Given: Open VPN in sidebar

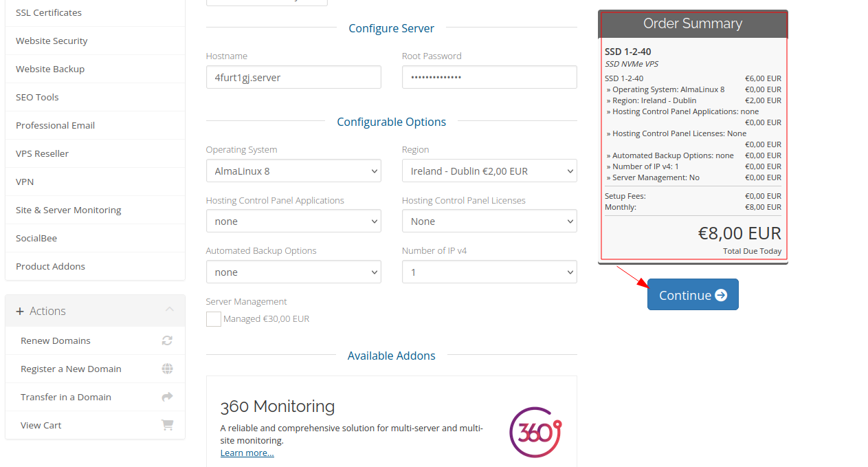Looking at the screenshot, I should point(95,182).
